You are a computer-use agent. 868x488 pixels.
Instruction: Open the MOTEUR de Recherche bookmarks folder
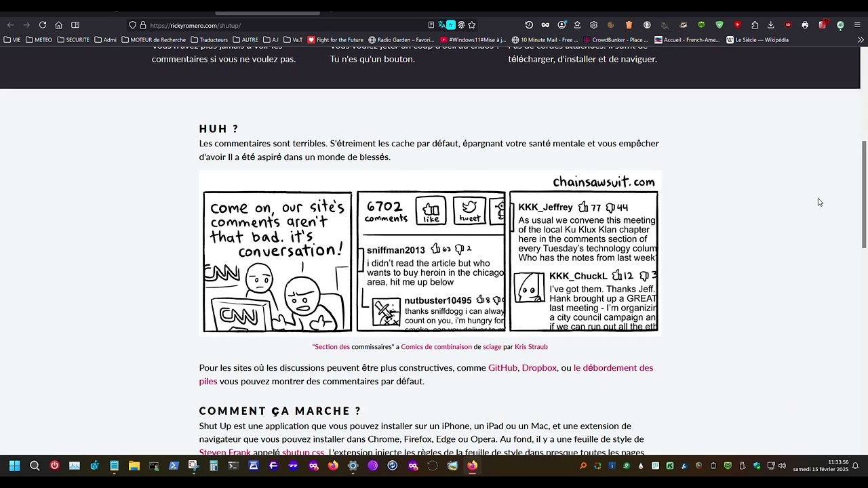154,40
